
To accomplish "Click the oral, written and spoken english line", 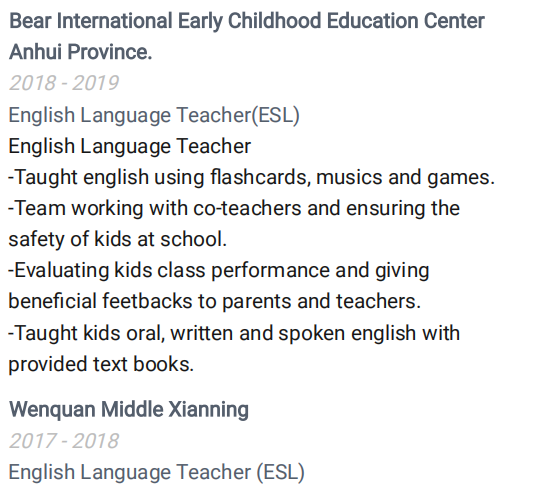I will [234, 333].
